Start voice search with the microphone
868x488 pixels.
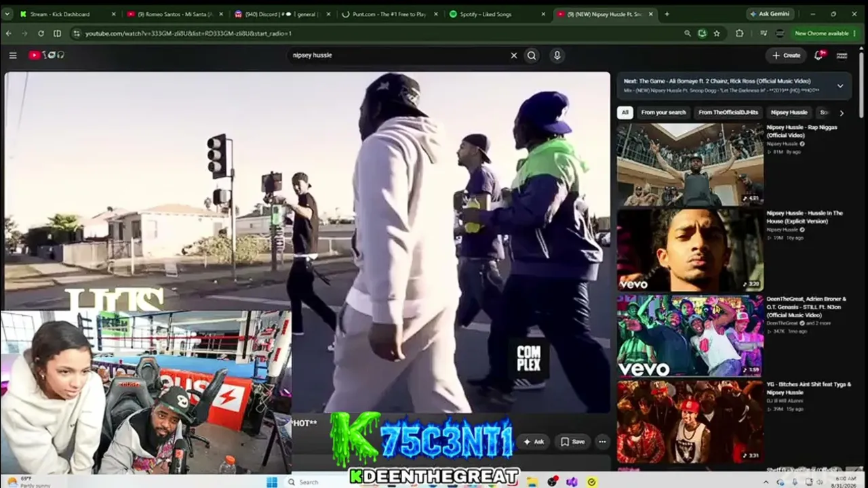(557, 56)
